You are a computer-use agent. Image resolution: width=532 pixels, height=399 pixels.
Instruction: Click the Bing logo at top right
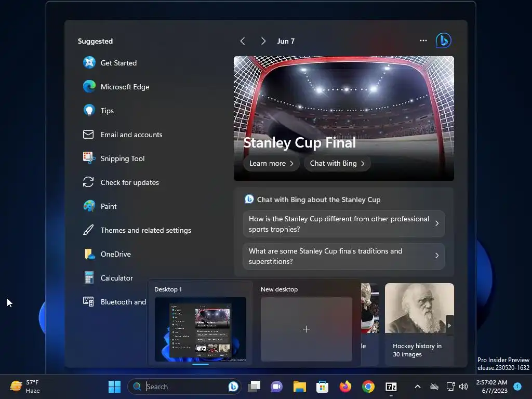[x=443, y=41]
